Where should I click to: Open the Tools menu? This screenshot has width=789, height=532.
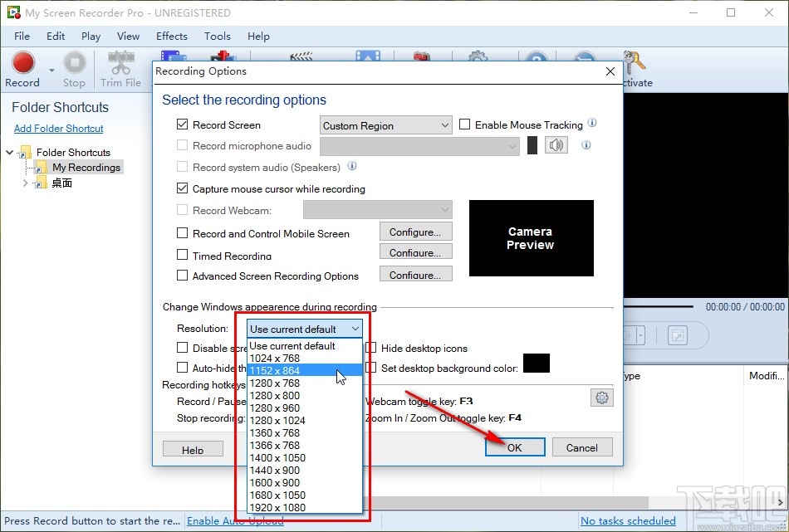click(x=218, y=36)
